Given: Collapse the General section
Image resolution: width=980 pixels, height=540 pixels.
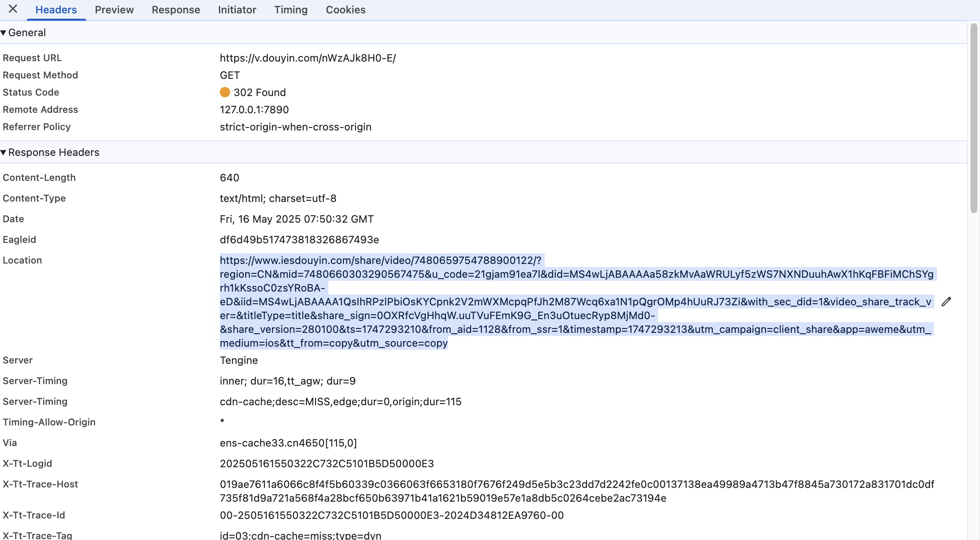Looking at the screenshot, I should 3,33.
